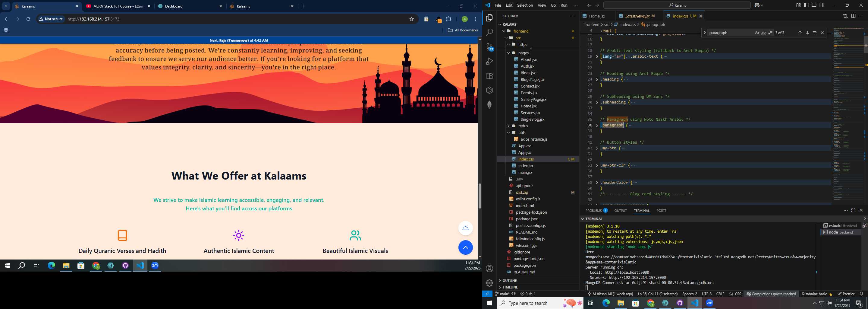Open tailwind.config.js in the Explorer

530,239
